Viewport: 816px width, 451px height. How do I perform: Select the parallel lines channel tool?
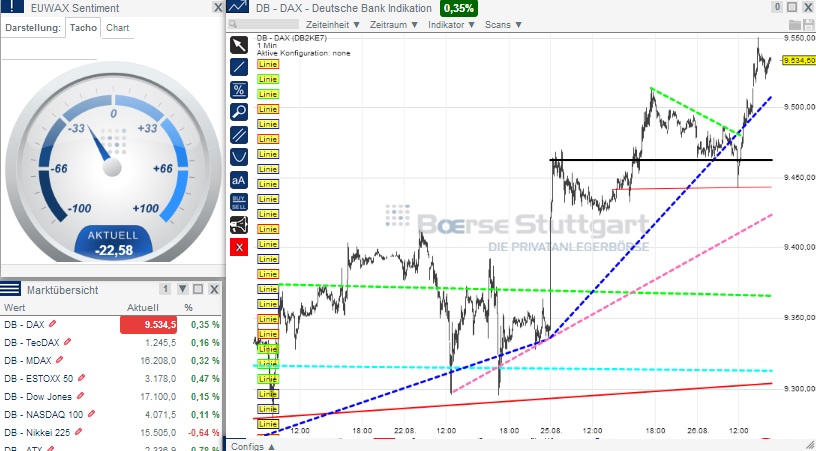coord(239,135)
